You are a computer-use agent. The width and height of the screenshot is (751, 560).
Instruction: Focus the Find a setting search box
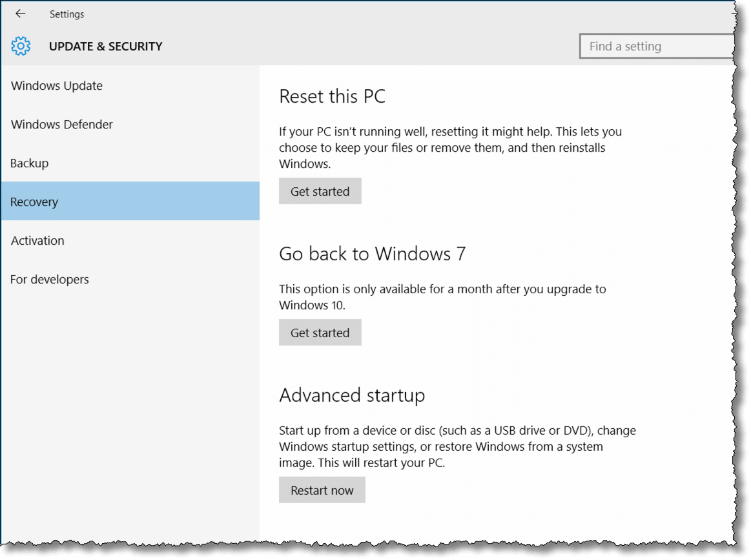click(655, 47)
